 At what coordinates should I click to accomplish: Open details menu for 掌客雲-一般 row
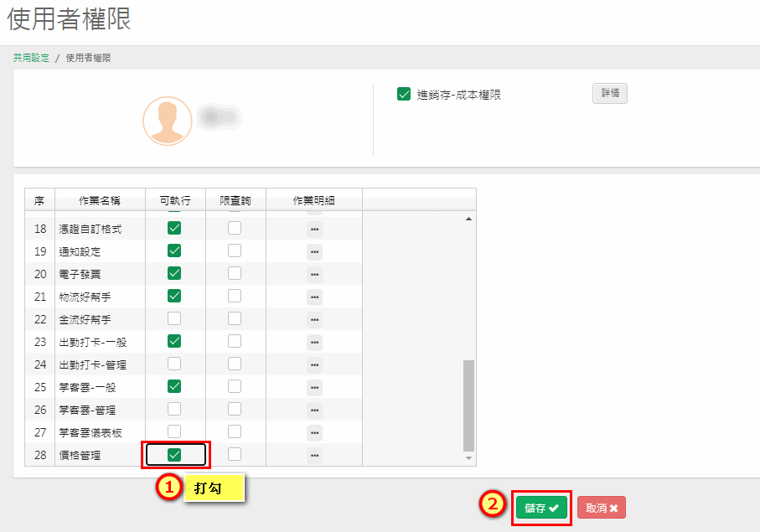[314, 388]
